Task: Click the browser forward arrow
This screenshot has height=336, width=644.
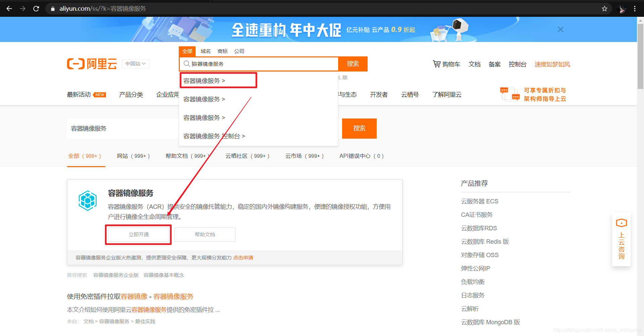Action: 22,9
